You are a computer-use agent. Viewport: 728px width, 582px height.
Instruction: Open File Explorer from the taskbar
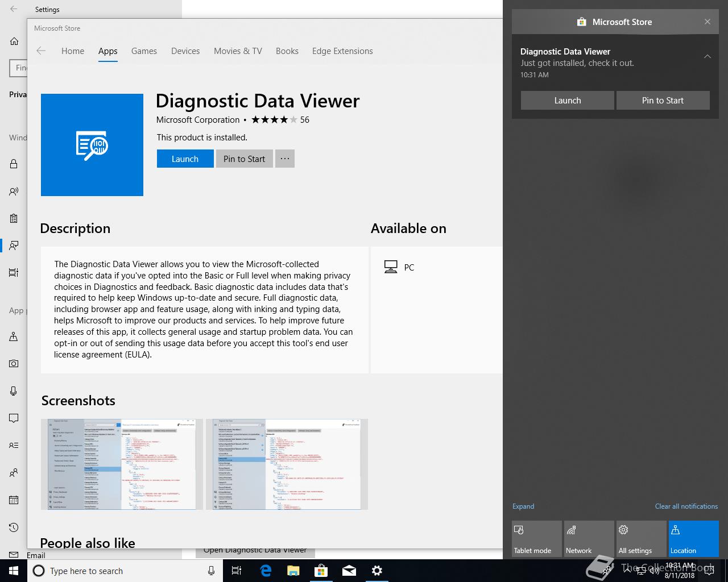pos(293,571)
